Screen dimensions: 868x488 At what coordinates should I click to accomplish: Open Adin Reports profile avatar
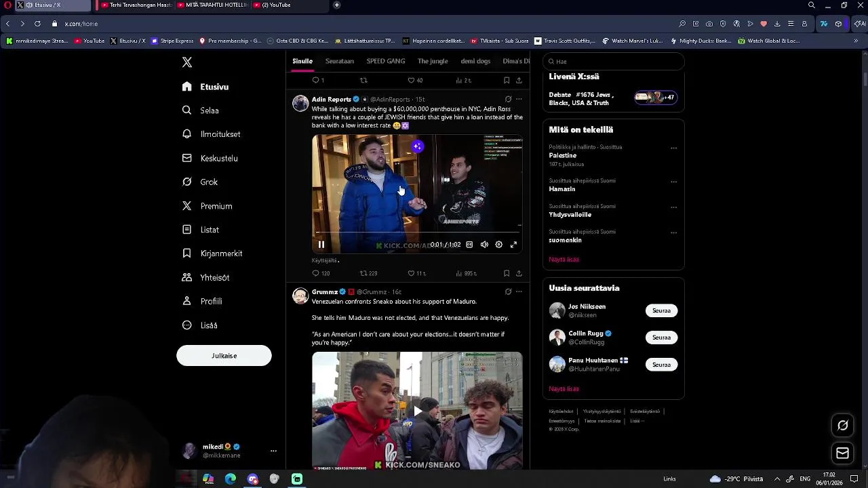pos(300,103)
